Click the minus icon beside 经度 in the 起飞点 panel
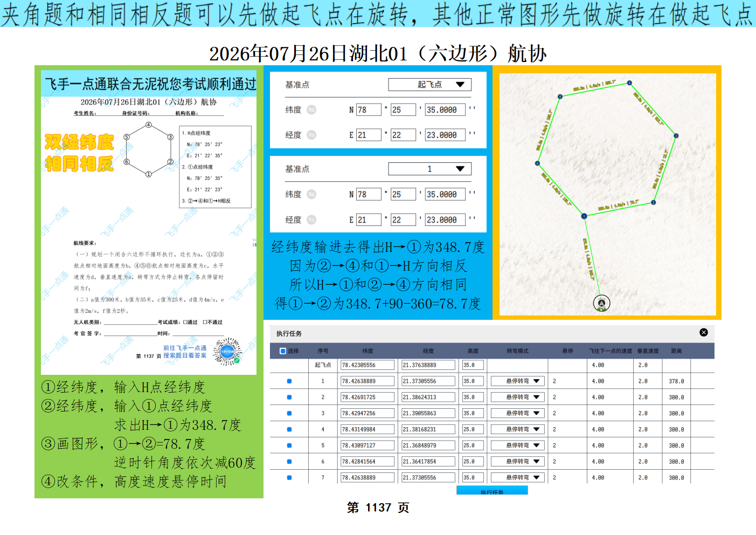Image resolution: width=756 pixels, height=535 pixels. click(x=311, y=135)
